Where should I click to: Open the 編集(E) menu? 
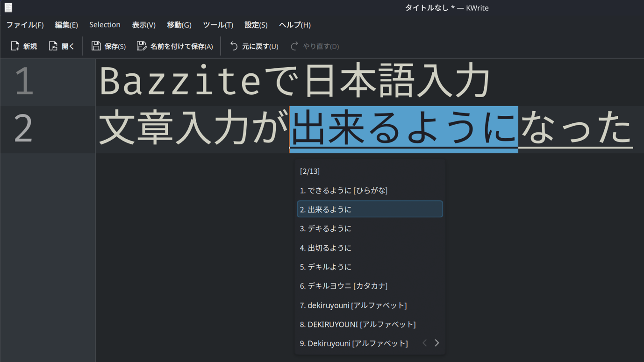pyautogui.click(x=66, y=25)
